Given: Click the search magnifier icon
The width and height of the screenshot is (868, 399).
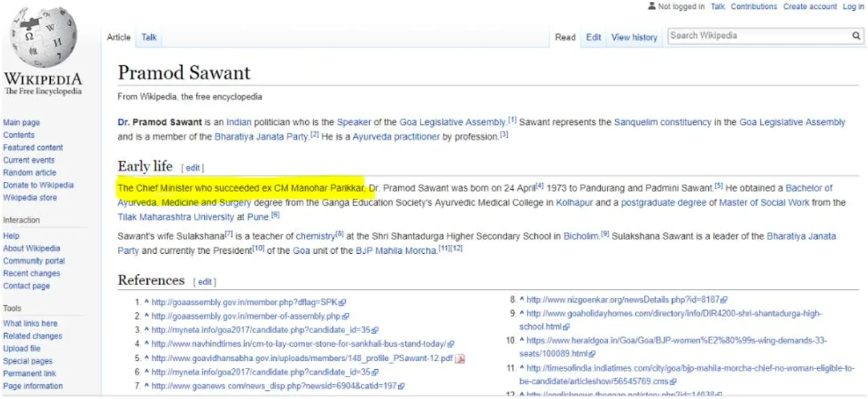Looking at the screenshot, I should pyautogui.click(x=856, y=36).
